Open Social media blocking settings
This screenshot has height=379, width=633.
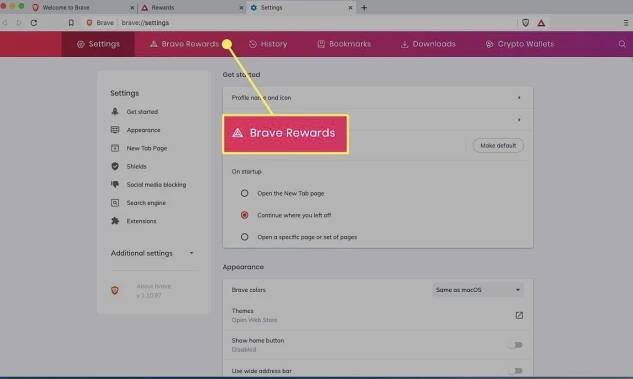coord(156,184)
